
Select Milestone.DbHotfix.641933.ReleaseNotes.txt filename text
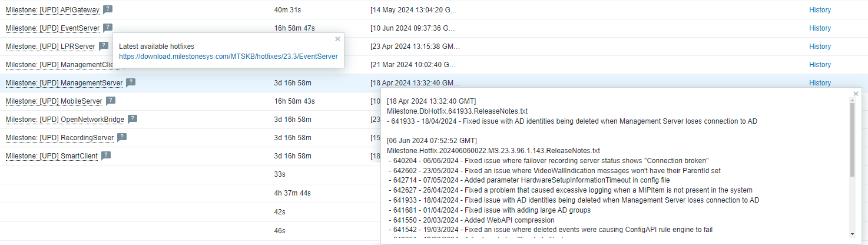tap(457, 111)
